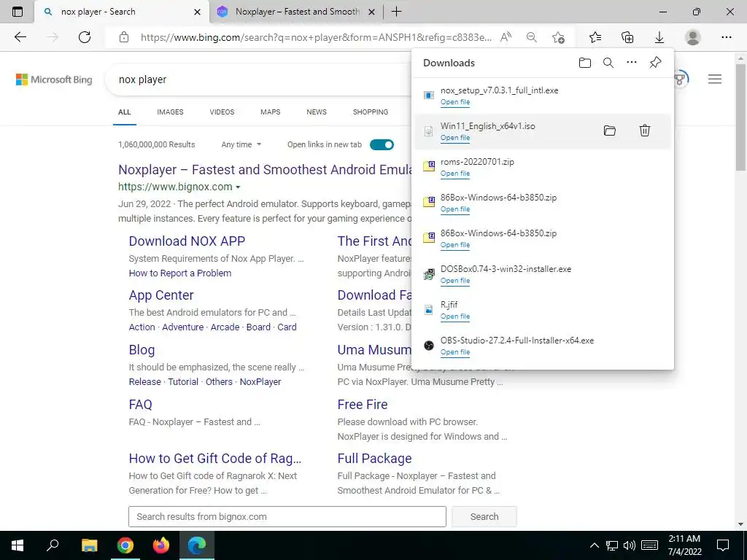Open the Favorites toolbar button
The width and height of the screenshot is (747, 560).
coord(595,37)
